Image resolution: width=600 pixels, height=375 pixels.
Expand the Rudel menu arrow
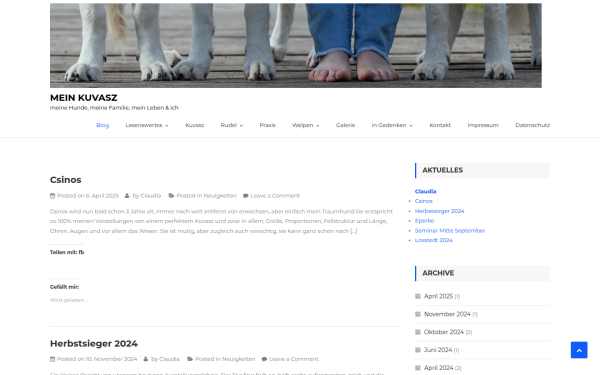[241, 126]
